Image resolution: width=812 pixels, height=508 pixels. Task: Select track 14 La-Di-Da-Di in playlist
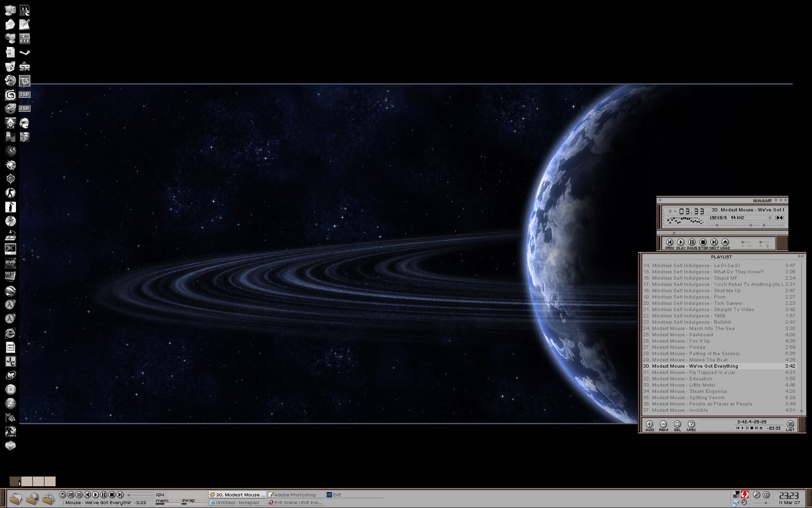pos(719,266)
